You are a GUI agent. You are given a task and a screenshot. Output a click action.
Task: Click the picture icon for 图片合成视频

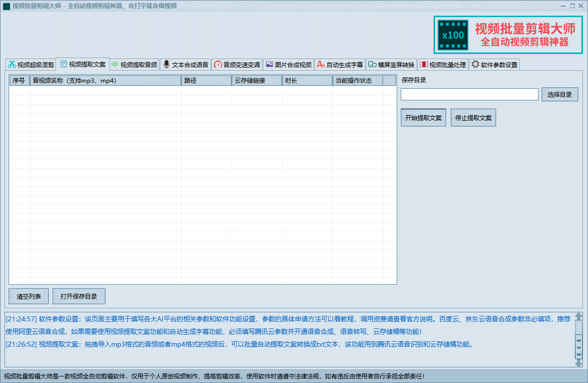coord(270,65)
